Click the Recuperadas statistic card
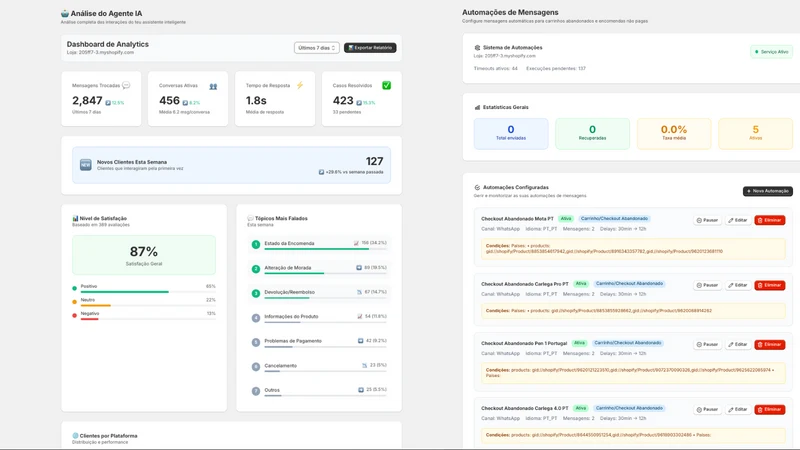Screen dimensions: 800x450 (x=592, y=134)
